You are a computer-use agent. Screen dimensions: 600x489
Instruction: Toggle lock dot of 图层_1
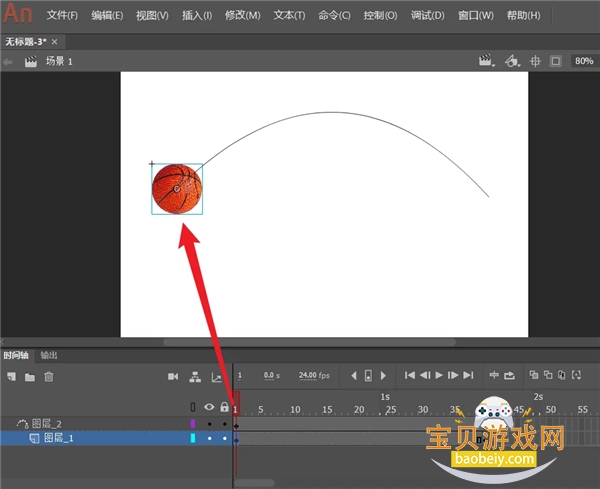coord(225,438)
